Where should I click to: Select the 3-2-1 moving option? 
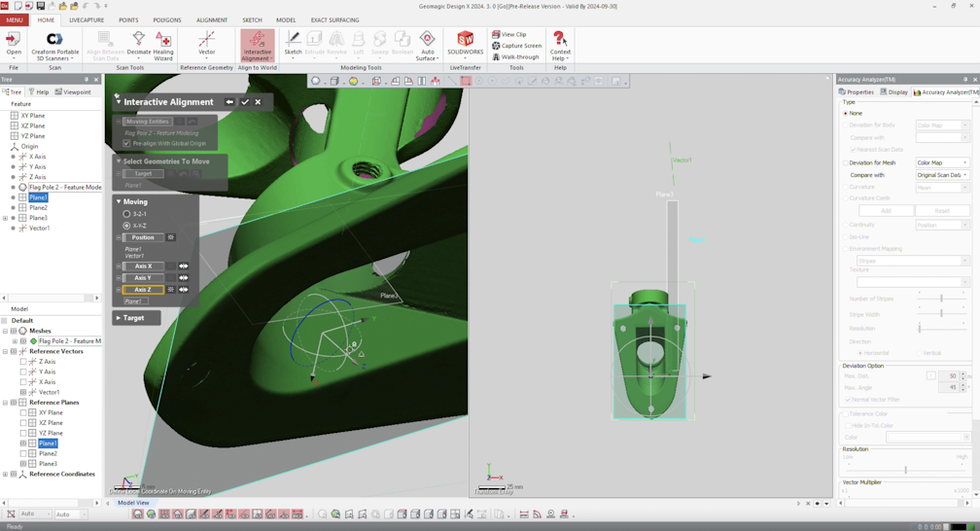coord(126,214)
